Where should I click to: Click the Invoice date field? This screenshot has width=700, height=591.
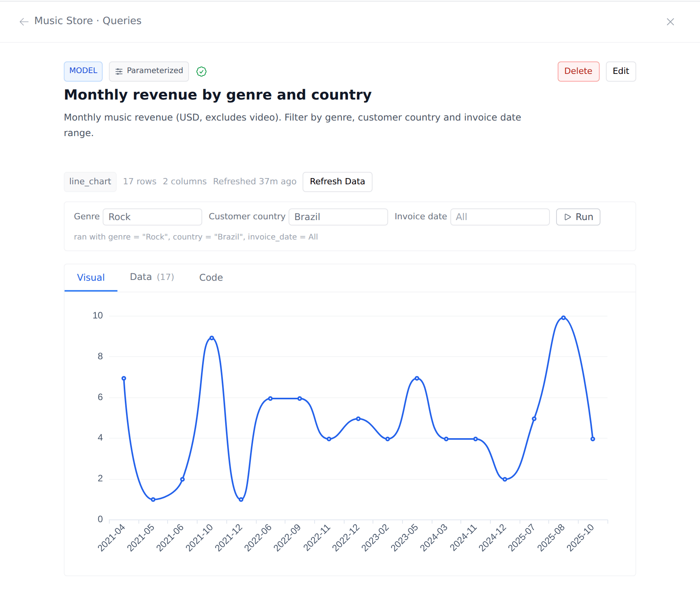(x=500, y=217)
